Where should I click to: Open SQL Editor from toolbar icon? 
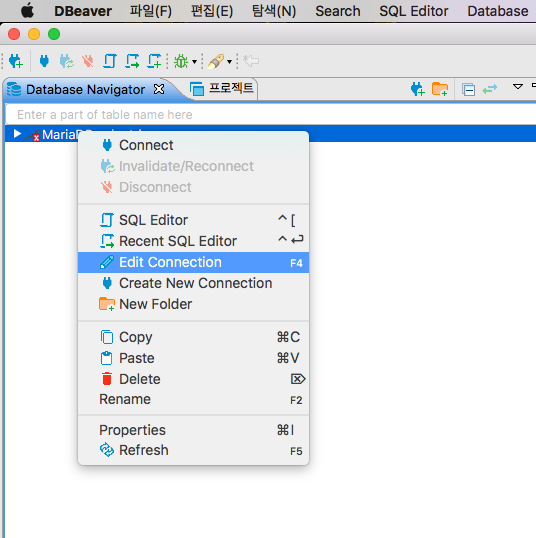[110, 61]
